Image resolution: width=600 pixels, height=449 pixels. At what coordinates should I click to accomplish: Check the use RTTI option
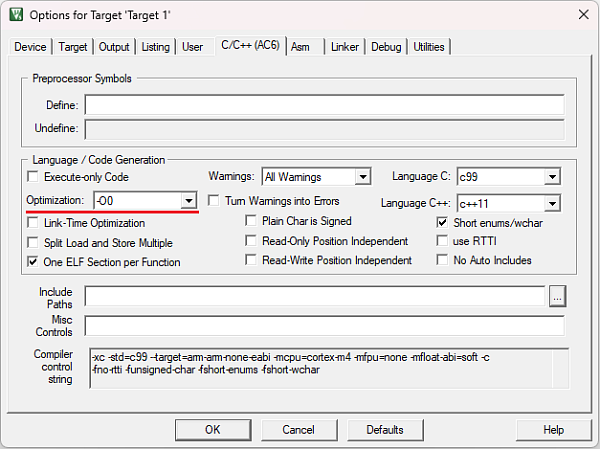(x=443, y=241)
